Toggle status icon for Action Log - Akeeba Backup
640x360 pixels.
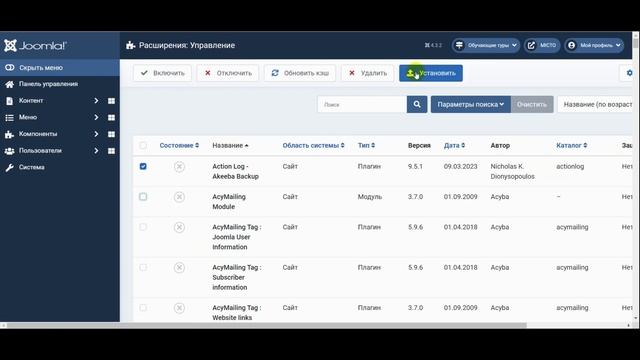tap(179, 167)
